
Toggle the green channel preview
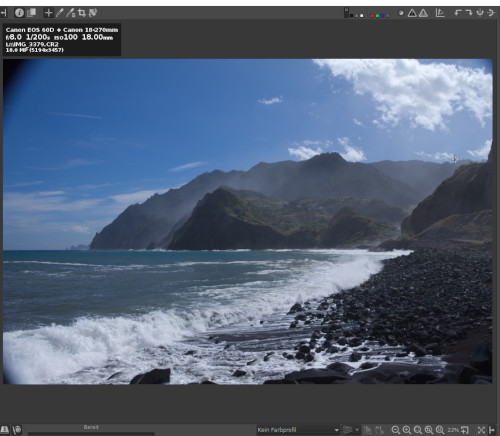click(x=377, y=15)
